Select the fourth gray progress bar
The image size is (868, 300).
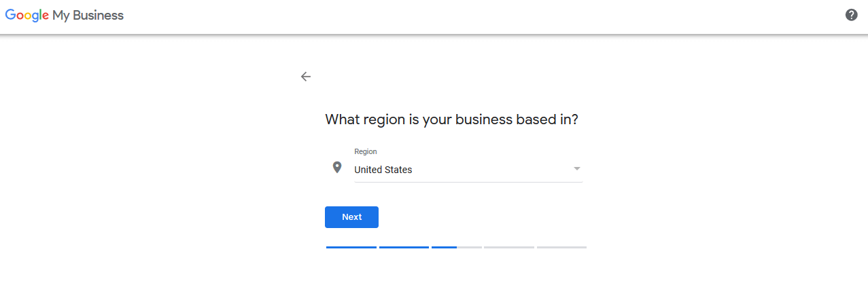coord(509,247)
